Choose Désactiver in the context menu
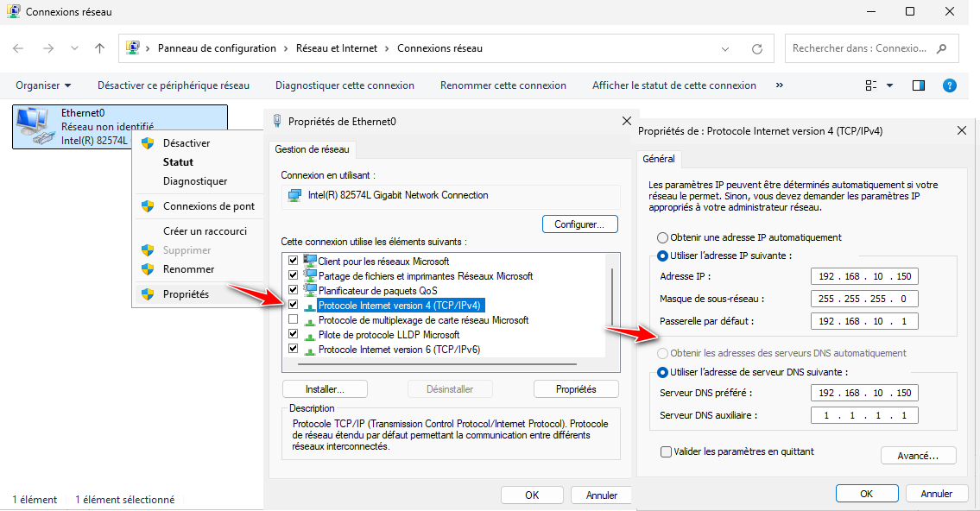The width and height of the screenshot is (980, 511). pos(187,143)
